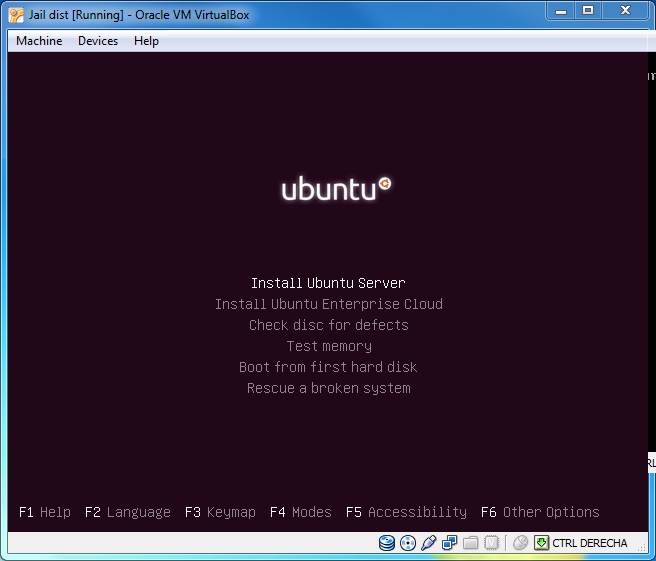The width and height of the screenshot is (656, 561).
Task: Click F4 Modes option
Action: tap(300, 512)
